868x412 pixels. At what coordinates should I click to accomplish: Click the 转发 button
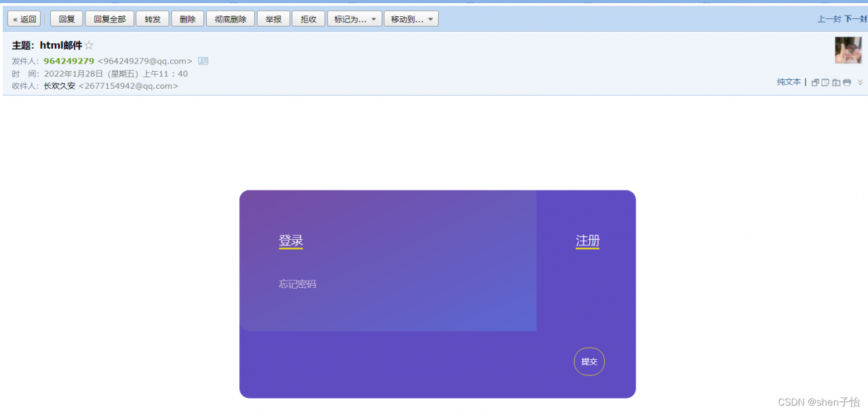tap(153, 19)
